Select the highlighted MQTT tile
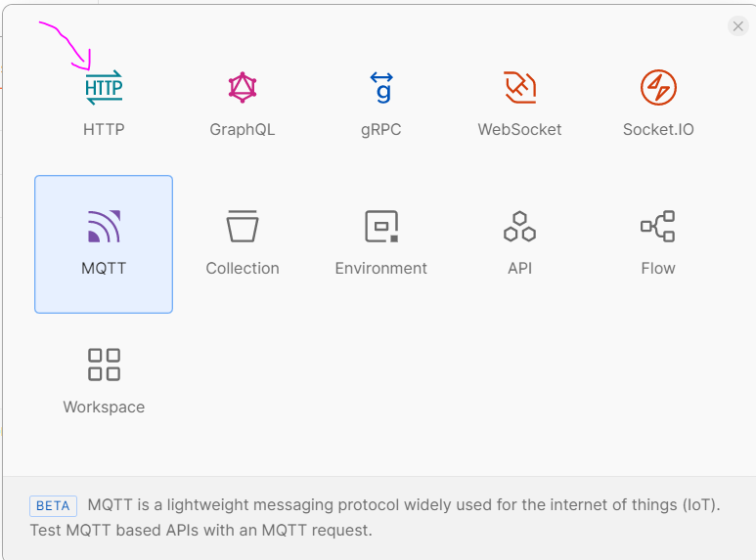The width and height of the screenshot is (756, 560). [104, 244]
